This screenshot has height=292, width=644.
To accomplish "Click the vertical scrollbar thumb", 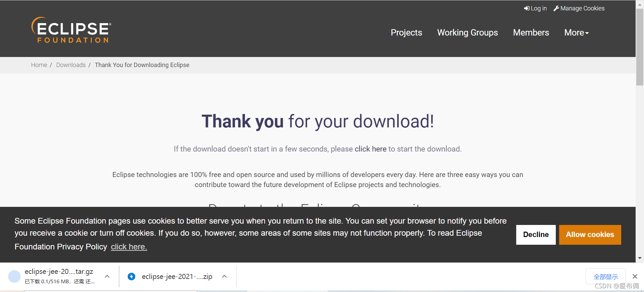I will (x=640, y=47).
